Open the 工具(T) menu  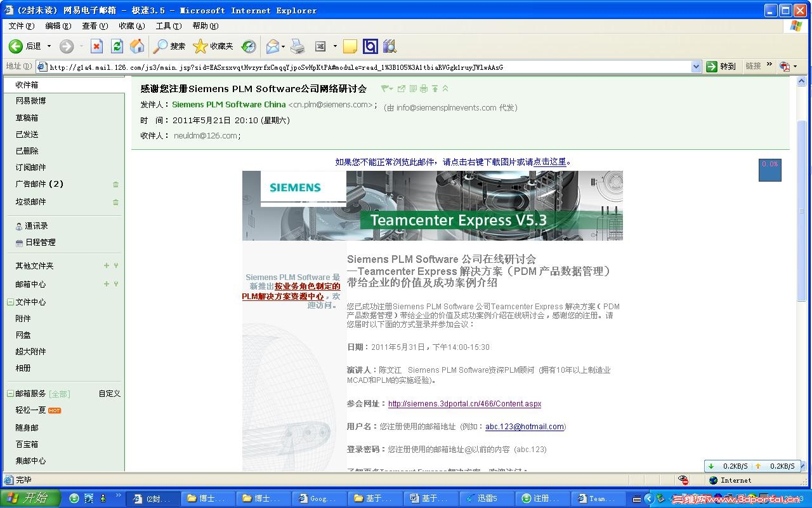169,26
